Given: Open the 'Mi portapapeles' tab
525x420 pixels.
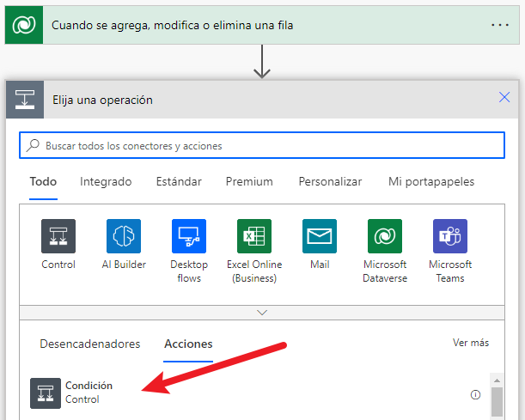Looking at the screenshot, I should point(431,181).
